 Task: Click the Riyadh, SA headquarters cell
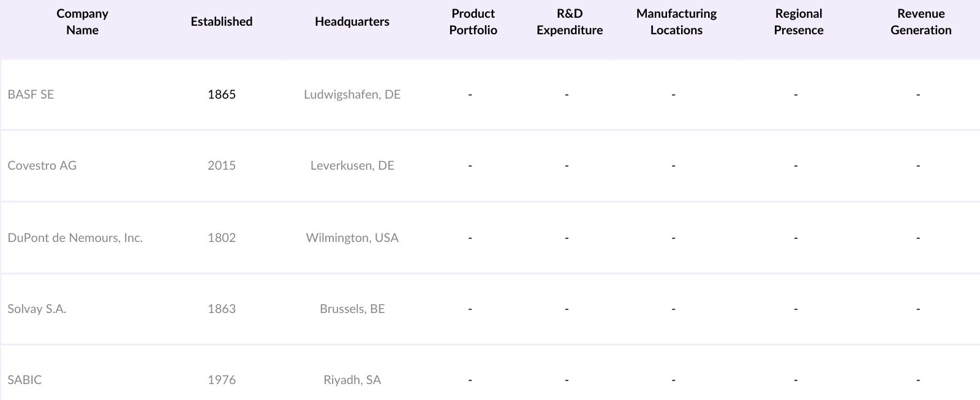pyautogui.click(x=352, y=380)
